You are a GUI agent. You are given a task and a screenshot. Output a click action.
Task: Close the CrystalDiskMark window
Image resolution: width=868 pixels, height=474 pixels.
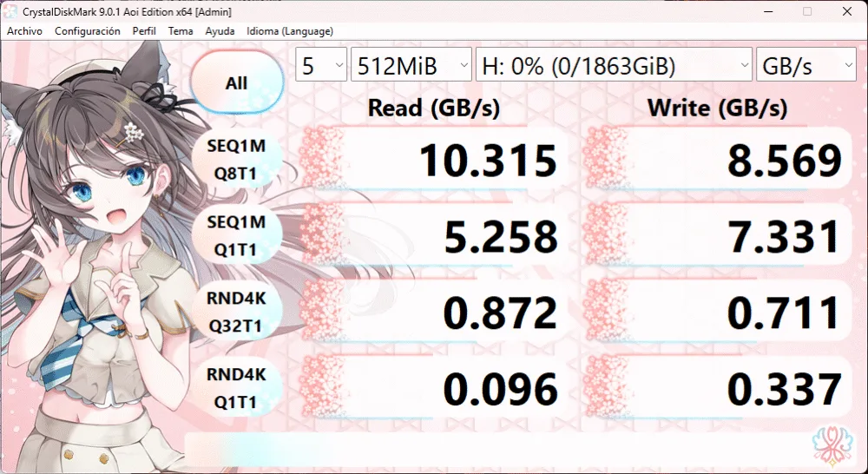point(847,11)
